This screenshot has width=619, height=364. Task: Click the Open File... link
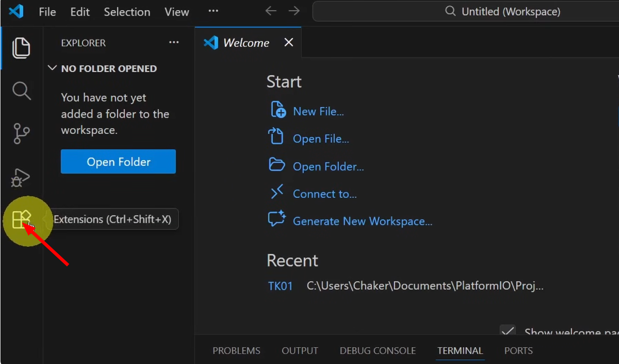click(x=321, y=139)
